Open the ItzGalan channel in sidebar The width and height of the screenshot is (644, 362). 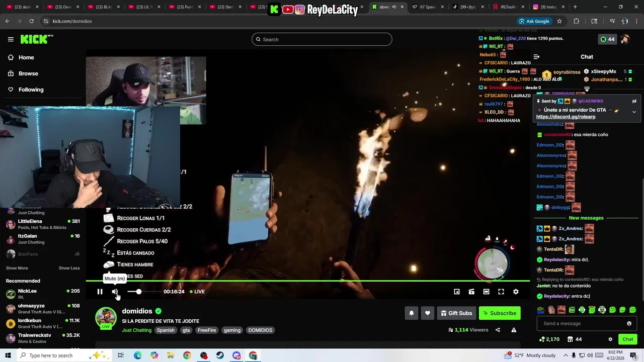point(43,239)
